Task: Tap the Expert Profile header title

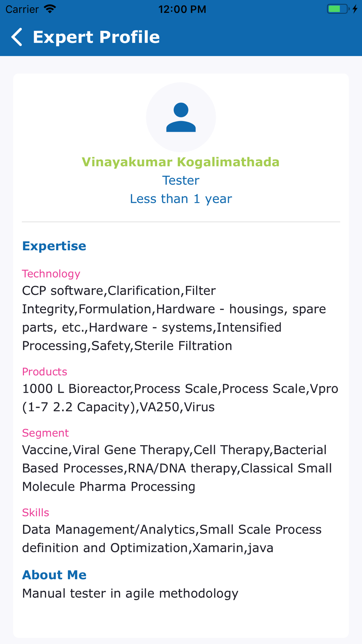Action: (x=96, y=37)
